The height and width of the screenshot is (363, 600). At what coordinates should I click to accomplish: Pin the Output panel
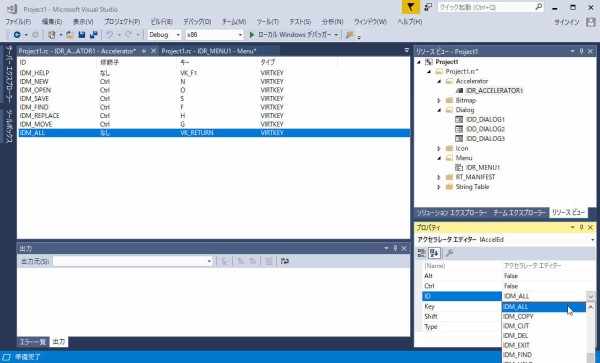(x=395, y=249)
